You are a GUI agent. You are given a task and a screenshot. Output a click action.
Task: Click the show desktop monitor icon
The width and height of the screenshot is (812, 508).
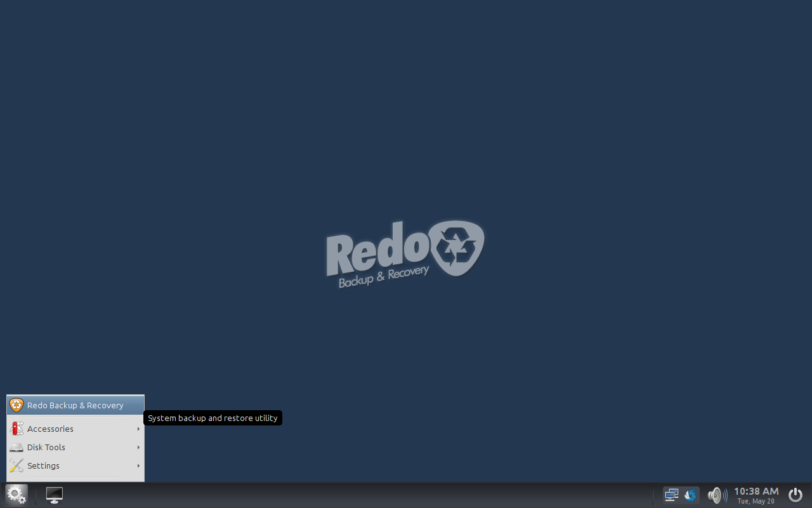tap(55, 495)
